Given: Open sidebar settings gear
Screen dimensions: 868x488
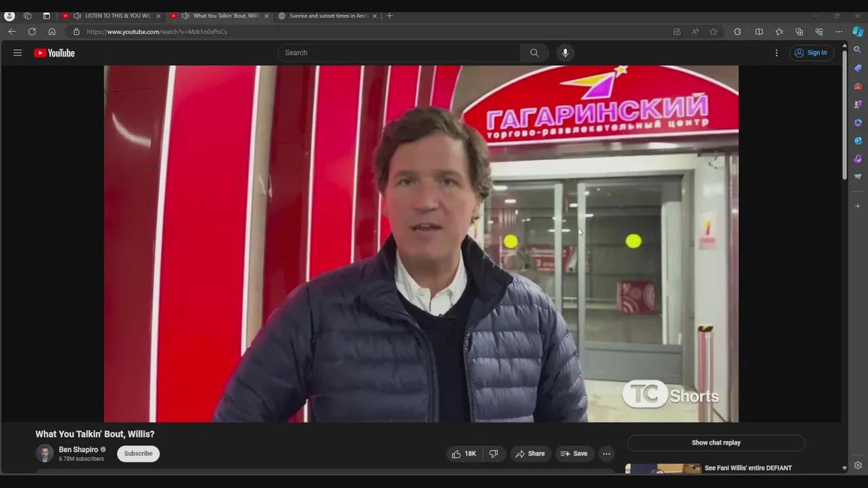Looking at the screenshot, I should click(x=858, y=466).
